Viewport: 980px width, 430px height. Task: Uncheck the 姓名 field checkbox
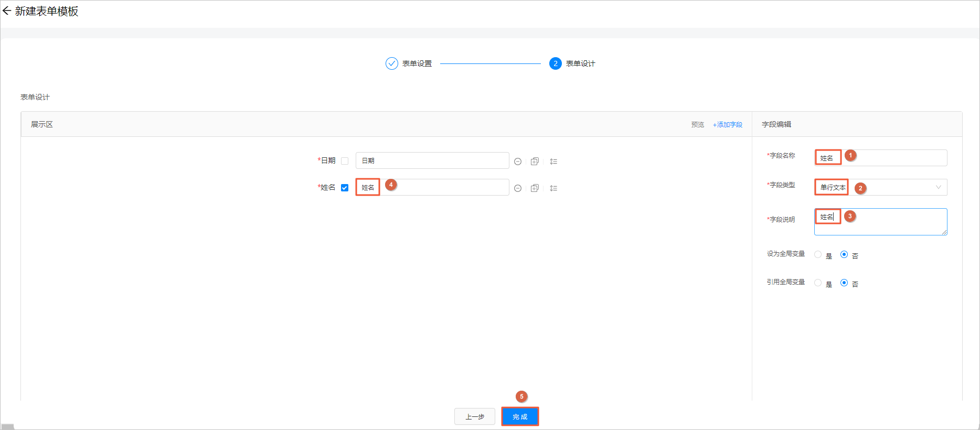(345, 188)
